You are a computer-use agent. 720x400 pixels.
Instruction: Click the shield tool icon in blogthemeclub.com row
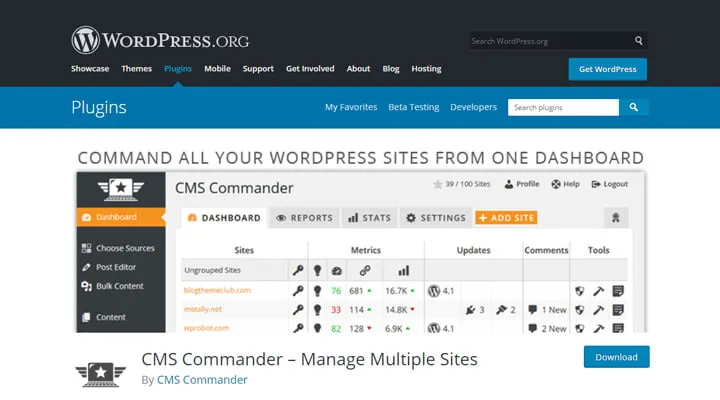[579, 291]
